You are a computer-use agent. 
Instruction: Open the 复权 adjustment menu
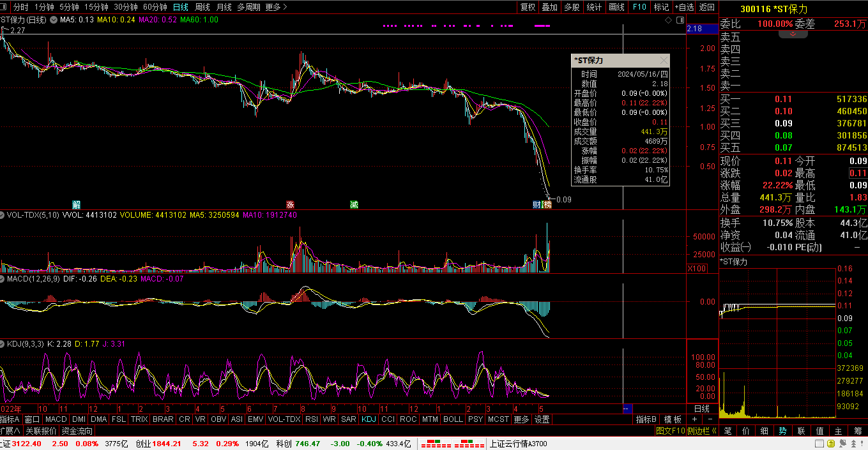[528, 7]
